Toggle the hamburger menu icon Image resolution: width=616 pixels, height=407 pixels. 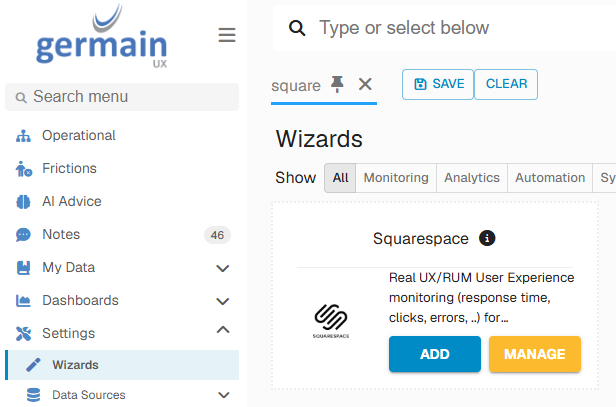pyautogui.click(x=227, y=35)
